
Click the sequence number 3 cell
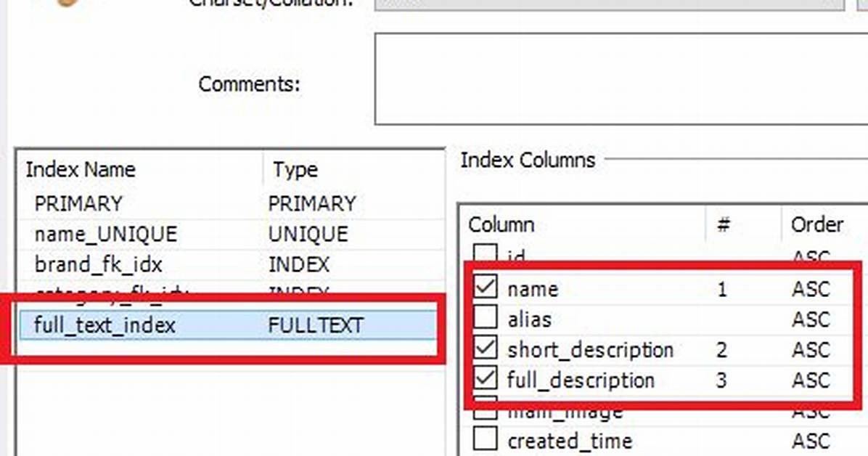click(x=721, y=380)
